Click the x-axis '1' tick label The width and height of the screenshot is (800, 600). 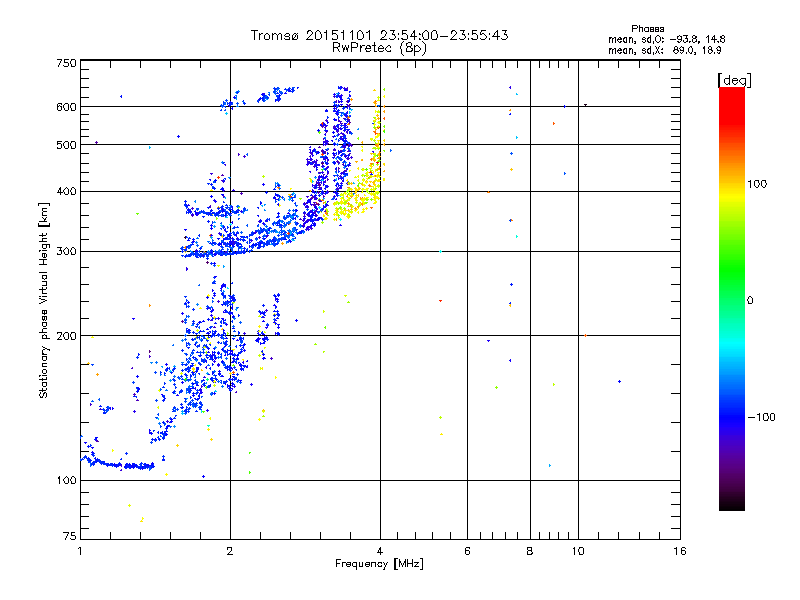pyautogui.click(x=80, y=551)
